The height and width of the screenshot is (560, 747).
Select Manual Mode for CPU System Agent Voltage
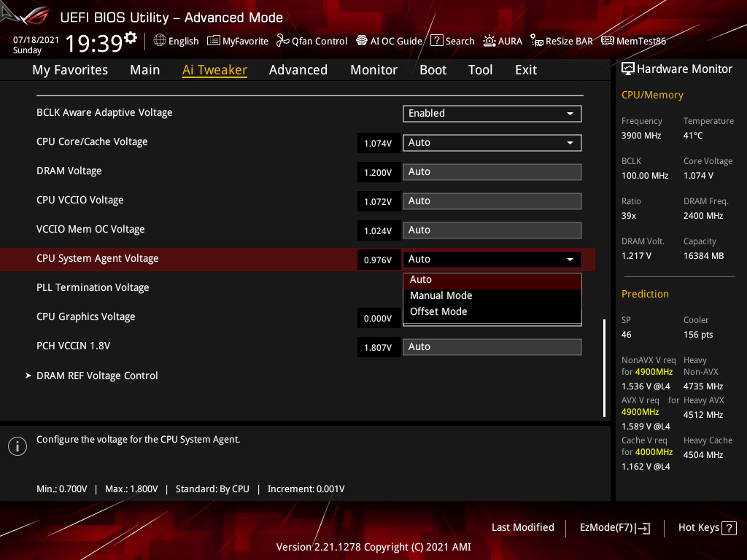tap(441, 295)
